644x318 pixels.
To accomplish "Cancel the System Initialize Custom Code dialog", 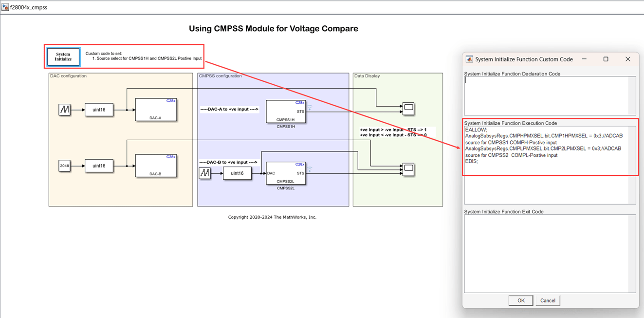I will (x=548, y=300).
